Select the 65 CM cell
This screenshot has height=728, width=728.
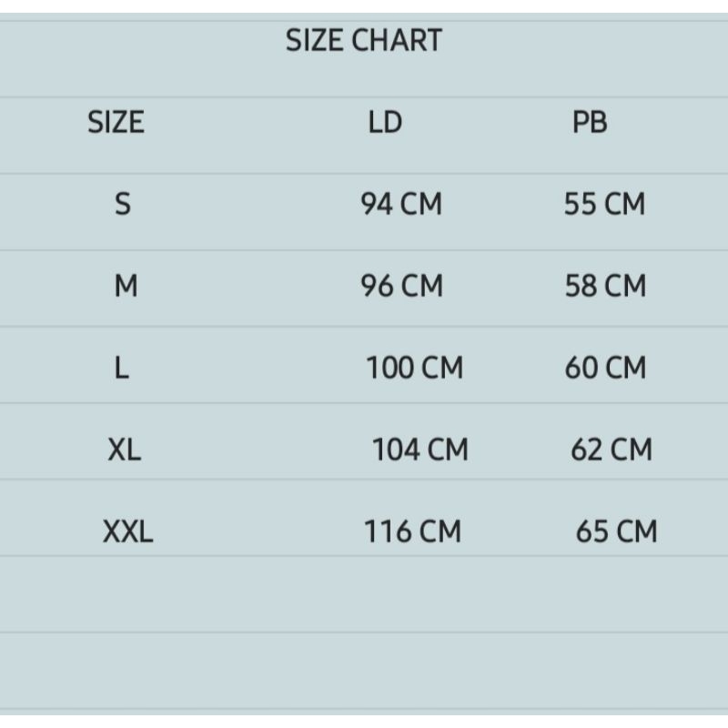(x=616, y=531)
